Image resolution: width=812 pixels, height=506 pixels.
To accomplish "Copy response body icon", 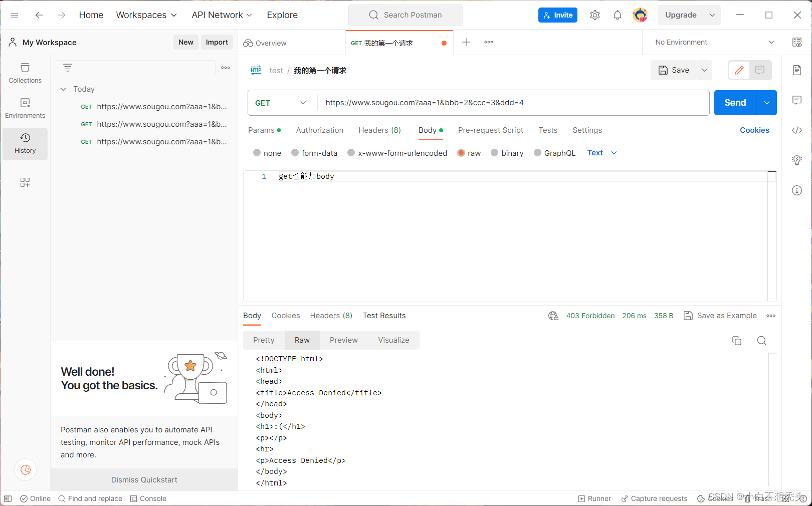I will [x=737, y=341].
